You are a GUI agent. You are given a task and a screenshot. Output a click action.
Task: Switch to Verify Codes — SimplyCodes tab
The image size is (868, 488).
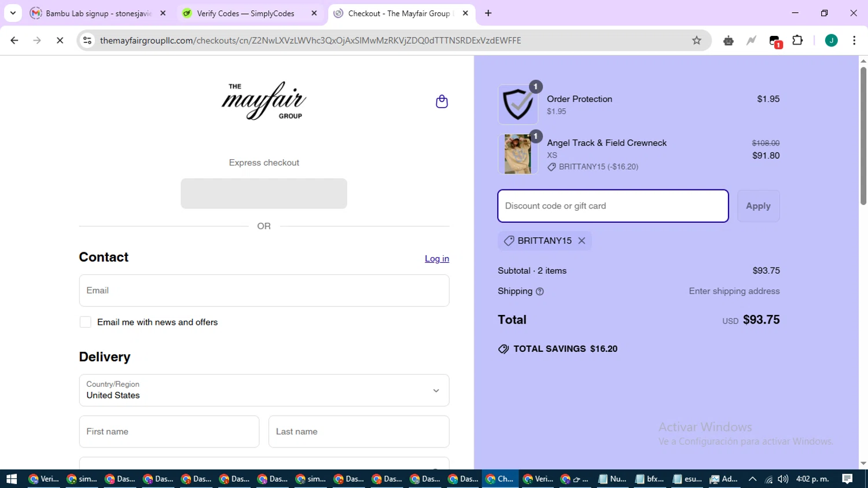click(x=249, y=13)
